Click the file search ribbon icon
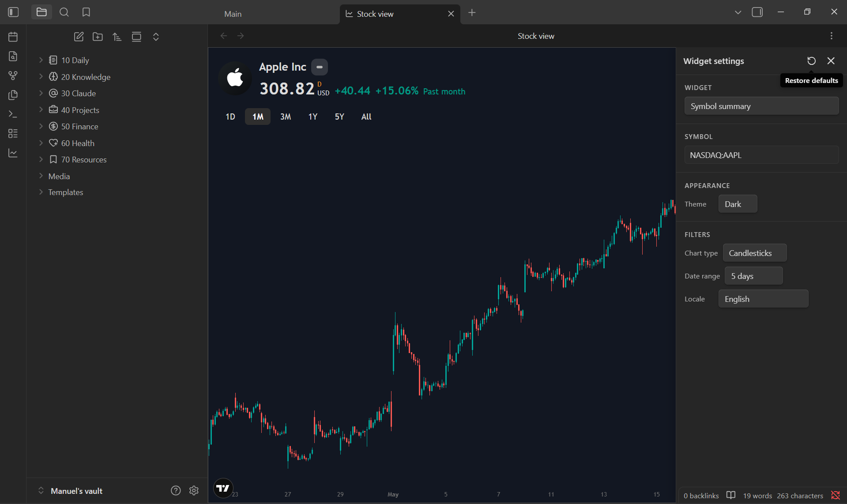Screen dimensions: 847x504 click(13, 56)
